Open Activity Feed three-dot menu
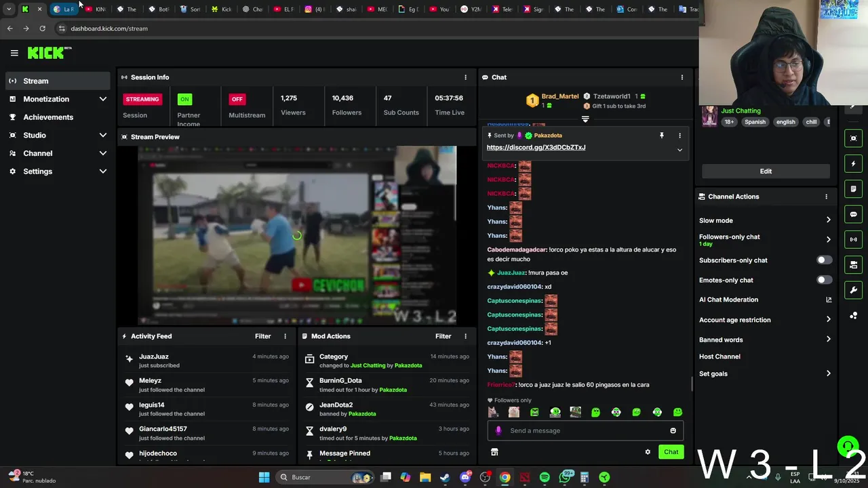Viewport: 868px width, 488px height. coord(285,336)
